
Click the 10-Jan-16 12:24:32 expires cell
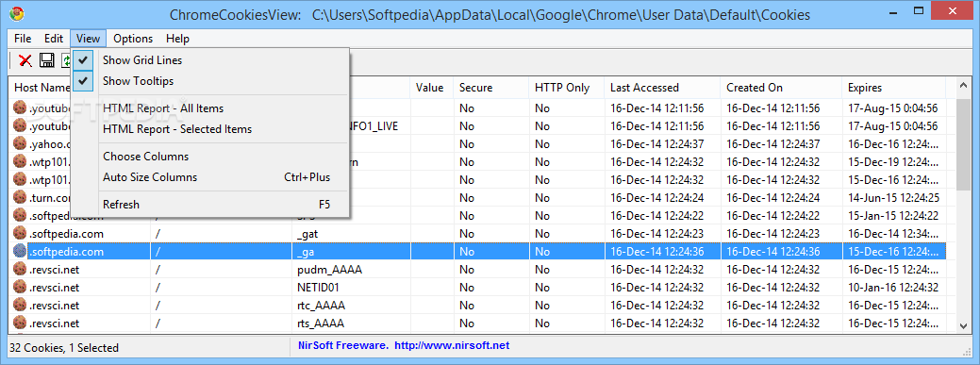(x=893, y=288)
